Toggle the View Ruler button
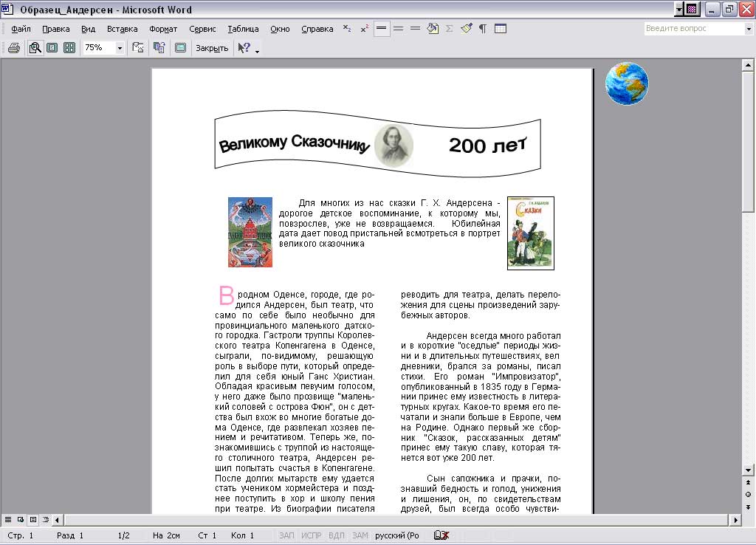The height and width of the screenshot is (545, 756). 138,48
